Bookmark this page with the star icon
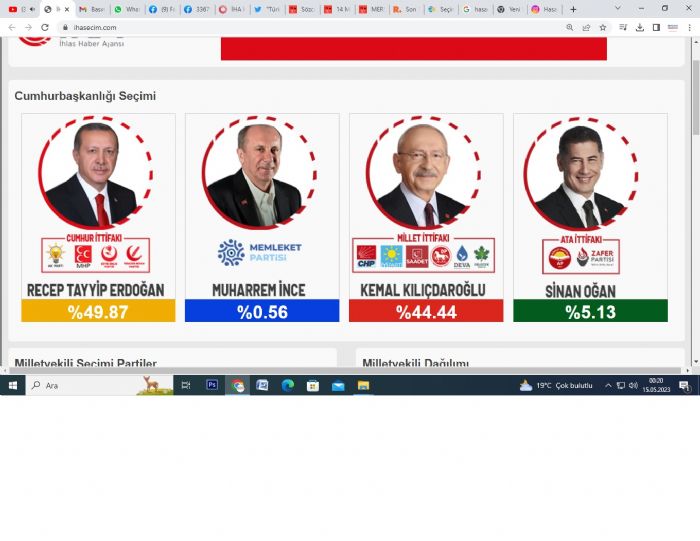700x541 pixels. pyautogui.click(x=603, y=28)
